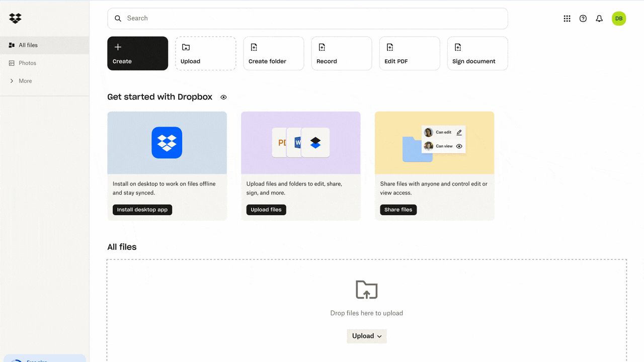This screenshot has height=362, width=644.
Task: Click the plus icon in Create
Action: (x=118, y=47)
